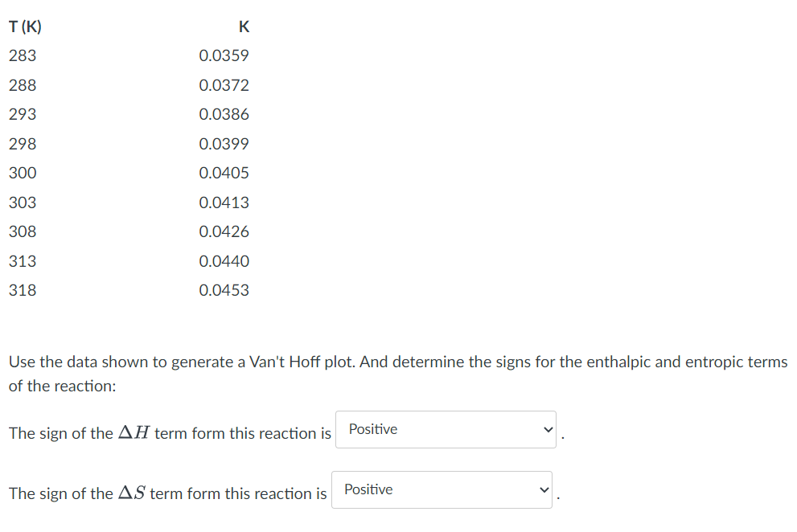The image size is (797, 532).
Task: Click the K column header
Action: point(243,27)
